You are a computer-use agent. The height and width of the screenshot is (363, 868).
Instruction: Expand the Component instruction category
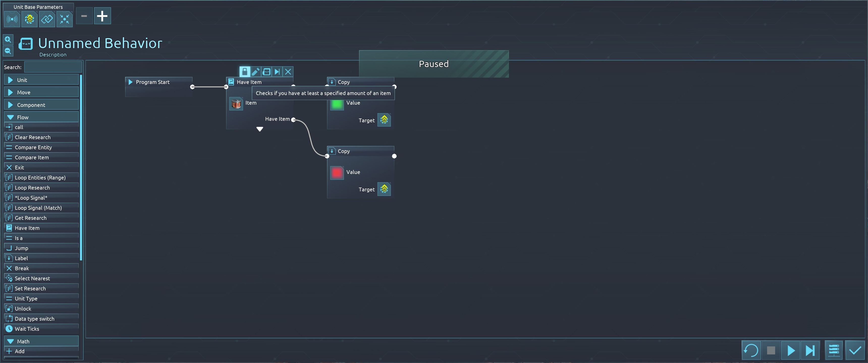coord(41,105)
